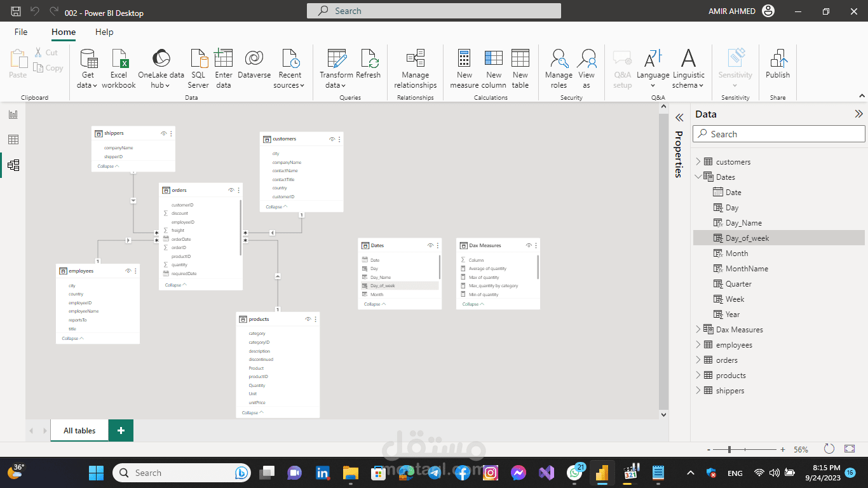Screen dimensions: 868x488
Task: Open Linguistic schema options
Action: [689, 69]
